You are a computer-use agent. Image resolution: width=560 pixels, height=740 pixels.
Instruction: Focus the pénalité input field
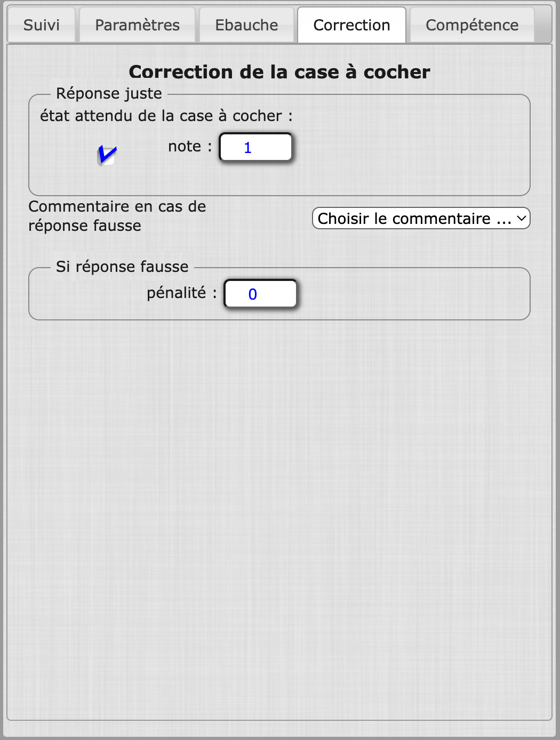click(260, 294)
